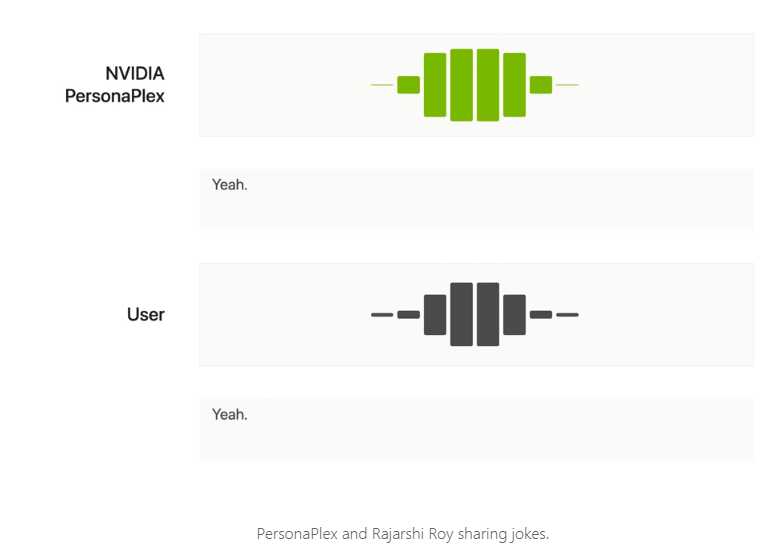Click the rightmost small green waveform bar
The height and width of the screenshot is (547, 773).
[x=541, y=85]
